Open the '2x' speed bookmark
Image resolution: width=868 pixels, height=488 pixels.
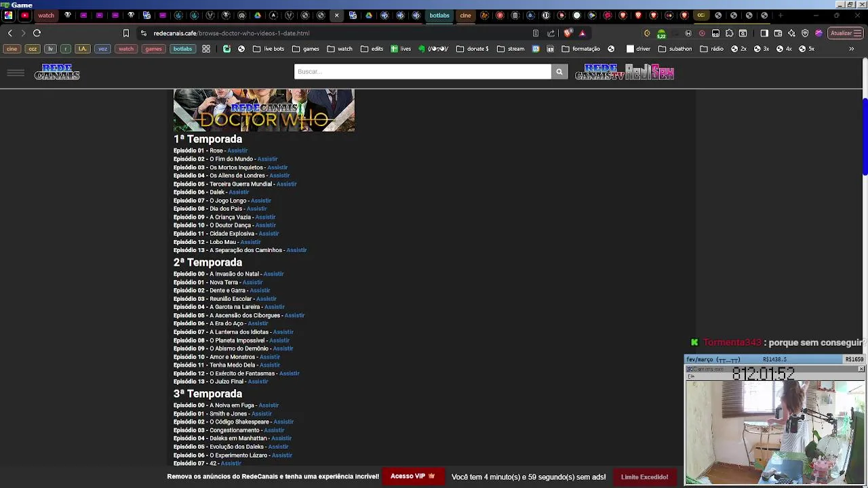point(738,49)
